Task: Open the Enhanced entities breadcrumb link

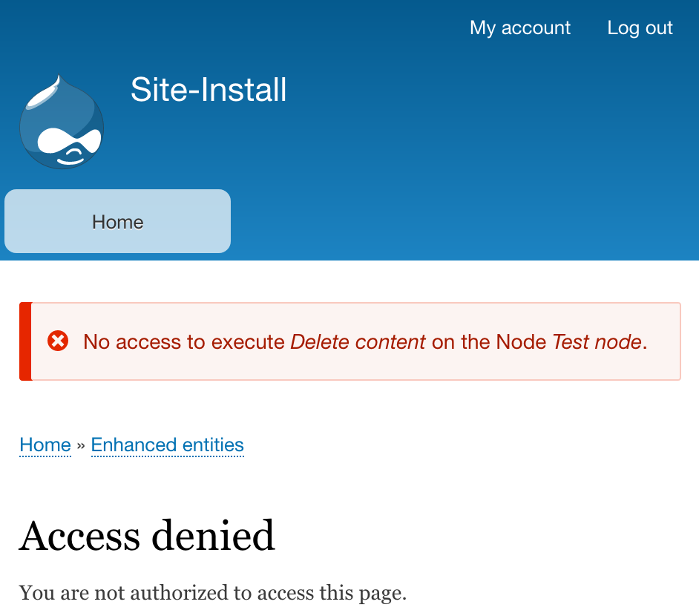Action: click(167, 445)
